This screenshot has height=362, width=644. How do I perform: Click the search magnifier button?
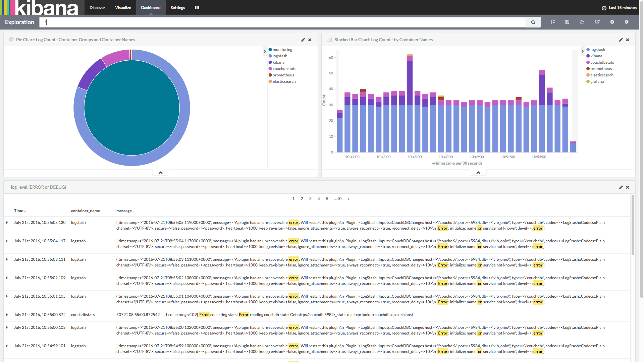click(533, 22)
